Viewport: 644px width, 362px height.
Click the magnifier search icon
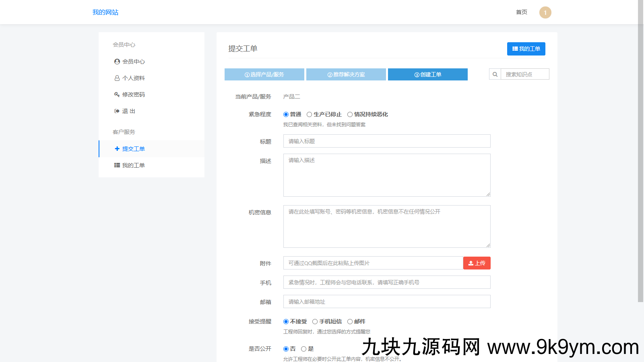coord(495,74)
